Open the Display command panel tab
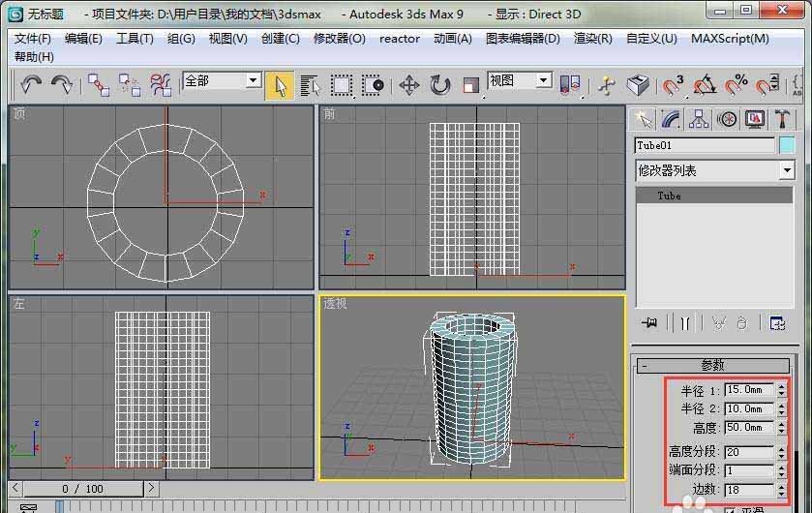Viewport: 812px width, 513px height. [755, 119]
